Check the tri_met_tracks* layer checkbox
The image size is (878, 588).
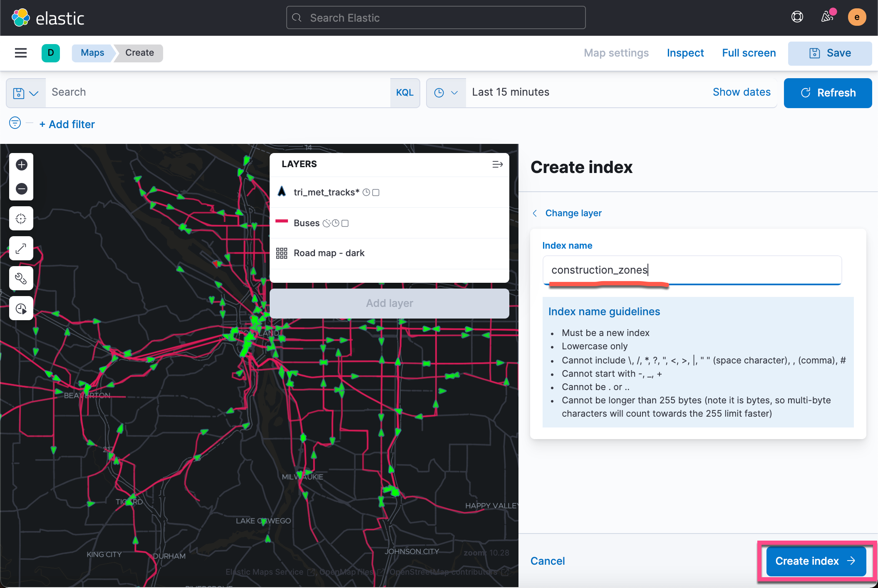(x=376, y=192)
